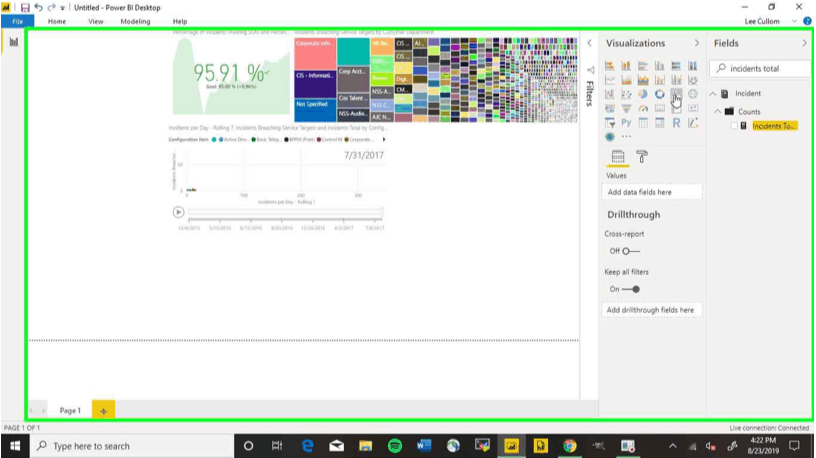Viewport: 816px width, 458px height.
Task: Show hidden system tray icons
Action: [672, 446]
